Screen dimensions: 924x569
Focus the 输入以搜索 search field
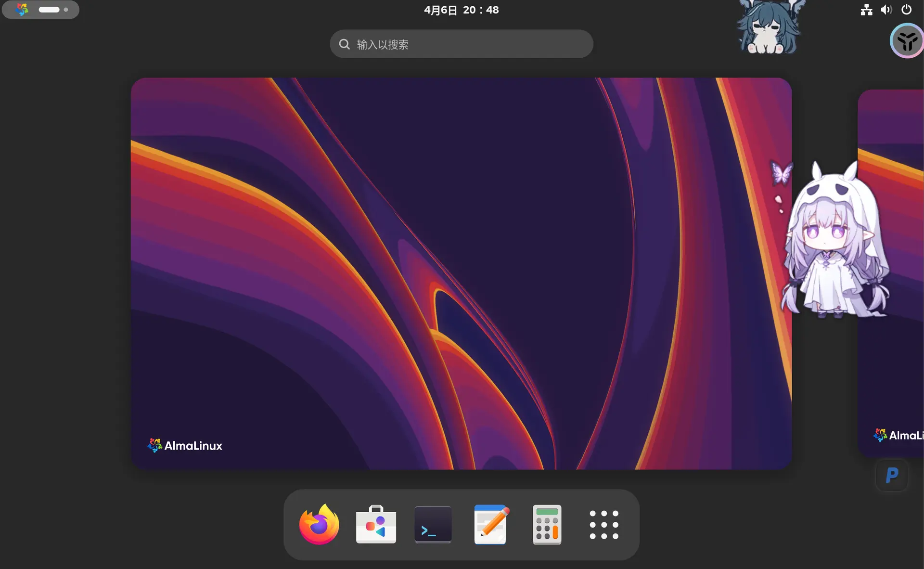pyautogui.click(x=462, y=44)
